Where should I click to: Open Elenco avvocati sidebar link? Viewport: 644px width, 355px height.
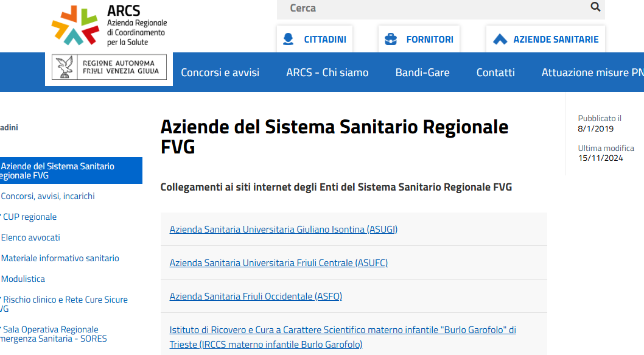click(x=30, y=237)
